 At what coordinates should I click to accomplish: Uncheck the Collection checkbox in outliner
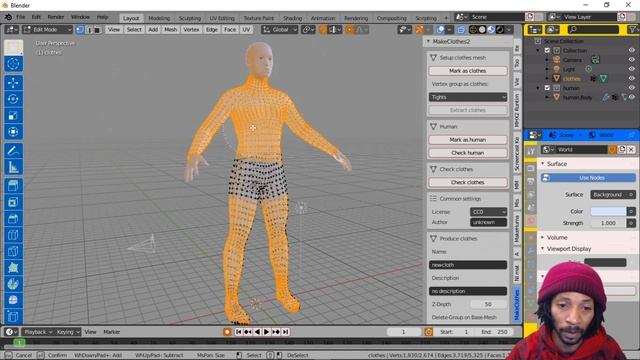click(x=547, y=51)
